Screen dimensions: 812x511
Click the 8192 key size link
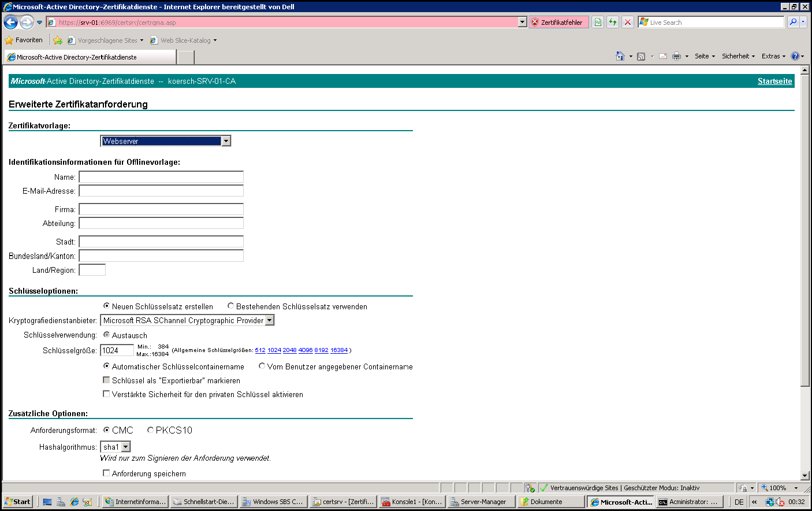pyautogui.click(x=321, y=350)
